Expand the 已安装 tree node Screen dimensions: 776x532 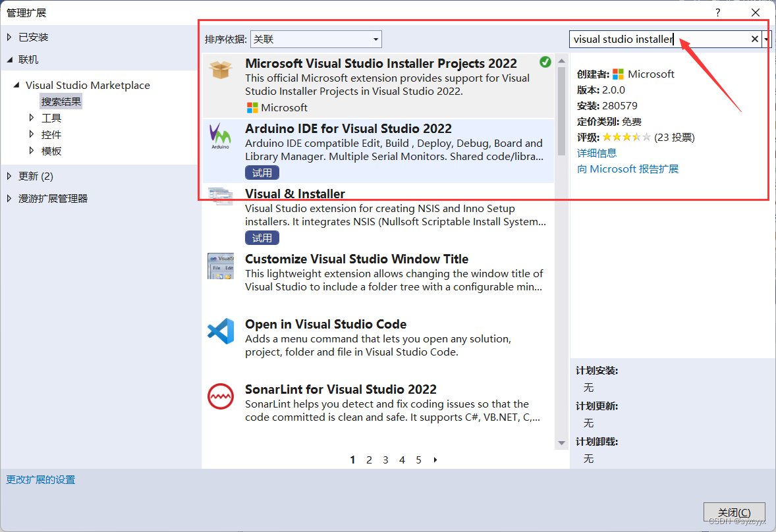[9, 37]
